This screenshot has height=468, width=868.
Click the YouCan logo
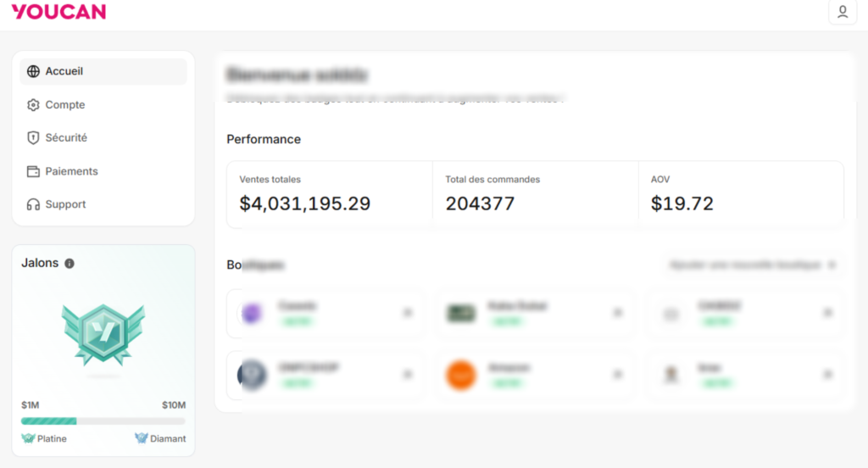coord(58,12)
